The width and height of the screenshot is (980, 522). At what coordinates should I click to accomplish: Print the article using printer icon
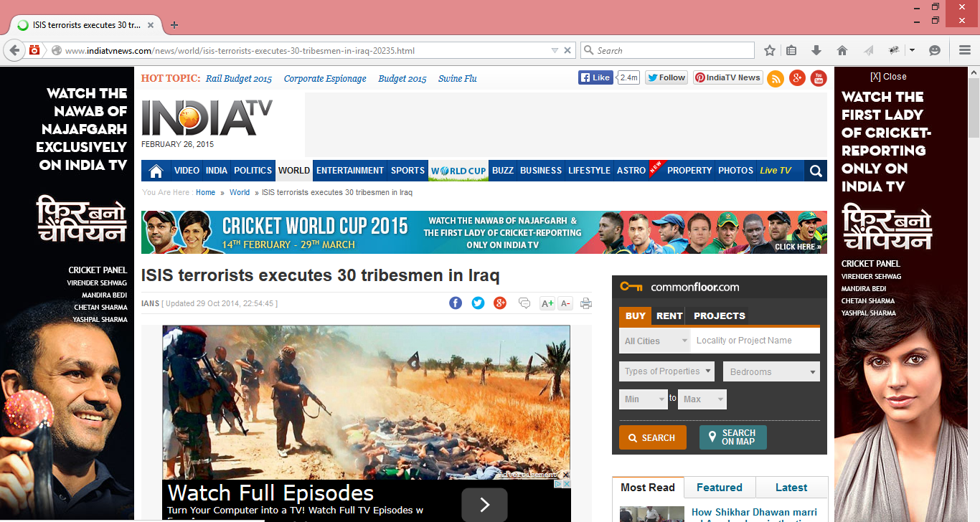(x=585, y=303)
